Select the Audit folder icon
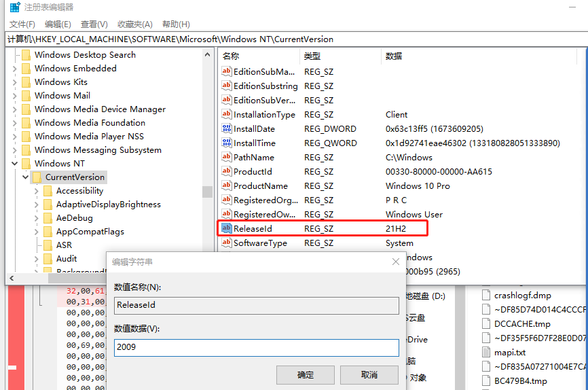Viewport: 588px width, 390px height. pyautogui.click(x=48, y=259)
